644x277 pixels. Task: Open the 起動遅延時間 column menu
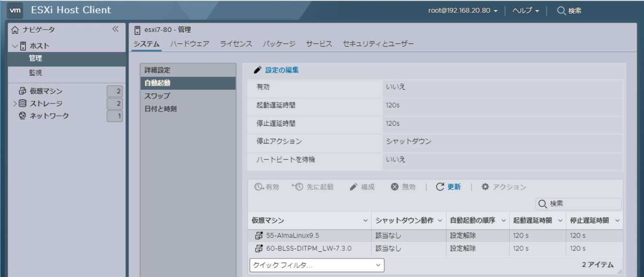click(x=560, y=221)
